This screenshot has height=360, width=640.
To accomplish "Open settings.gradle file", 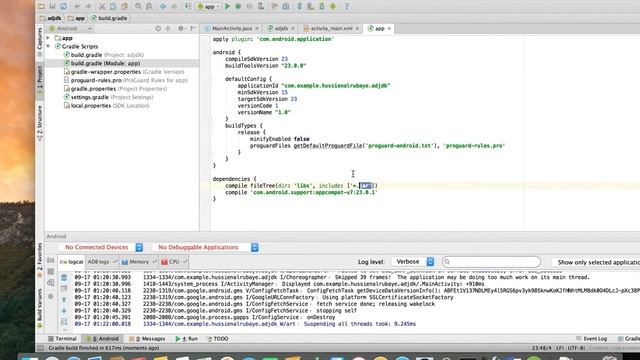I will pos(109,97).
